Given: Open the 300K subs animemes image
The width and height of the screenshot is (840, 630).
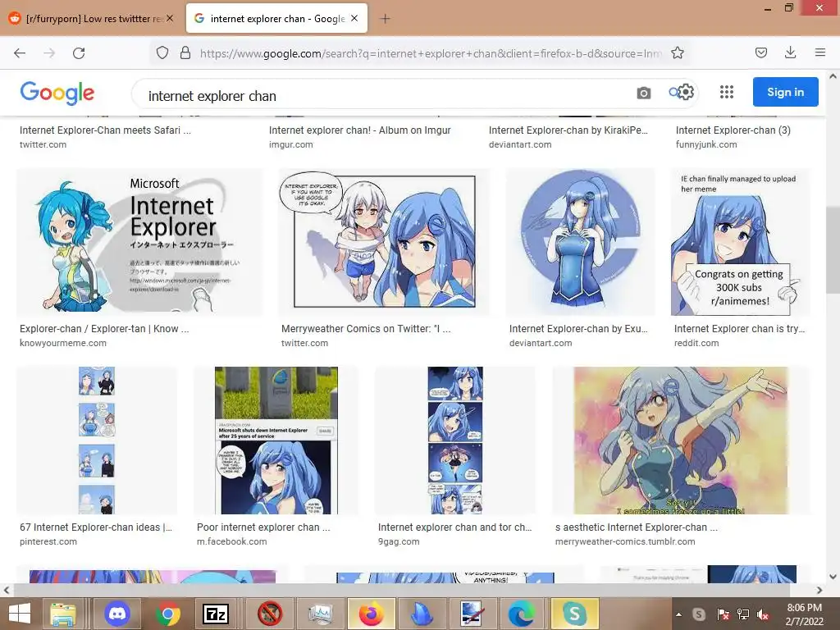Looking at the screenshot, I should point(741,242).
